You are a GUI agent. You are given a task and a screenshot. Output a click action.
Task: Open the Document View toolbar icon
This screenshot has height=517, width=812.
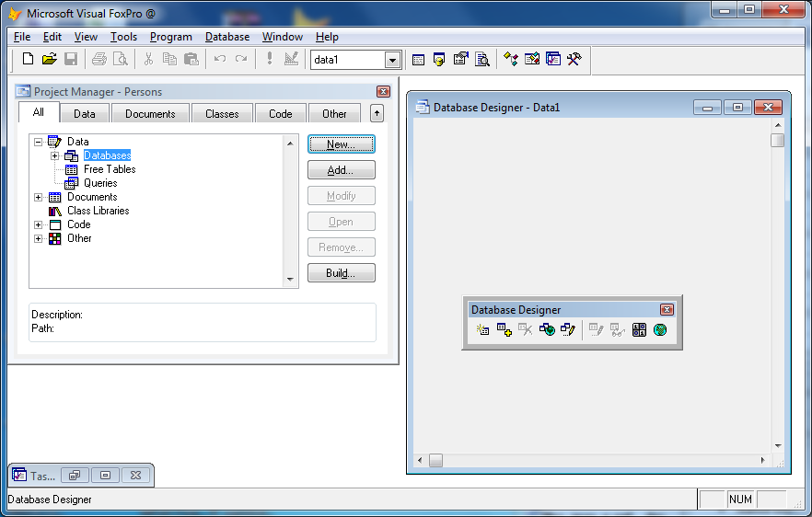click(481, 60)
